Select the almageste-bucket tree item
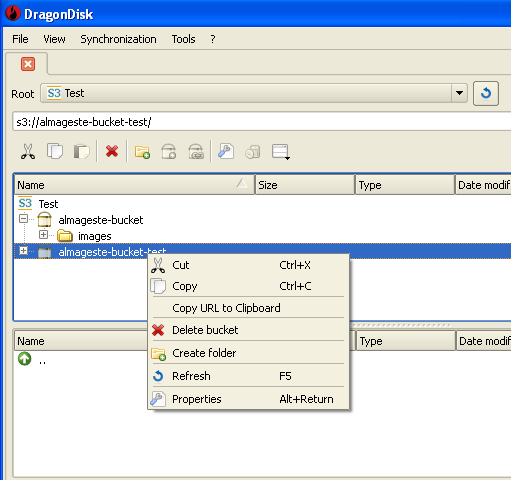The width and height of the screenshot is (511, 480). click(x=101, y=220)
